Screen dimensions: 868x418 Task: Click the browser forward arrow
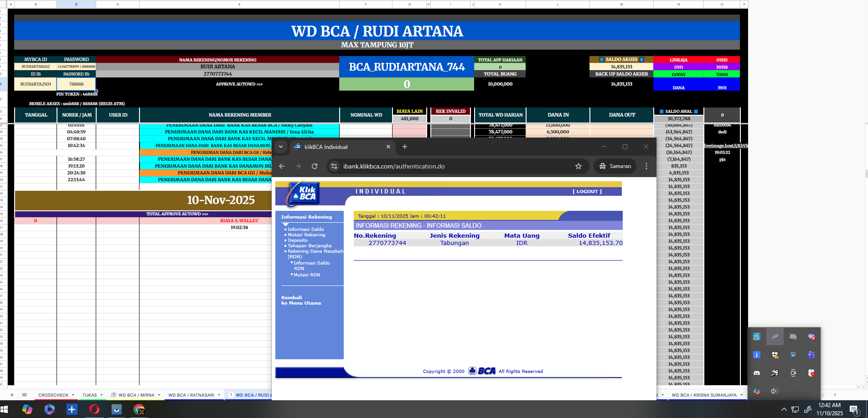point(298,166)
